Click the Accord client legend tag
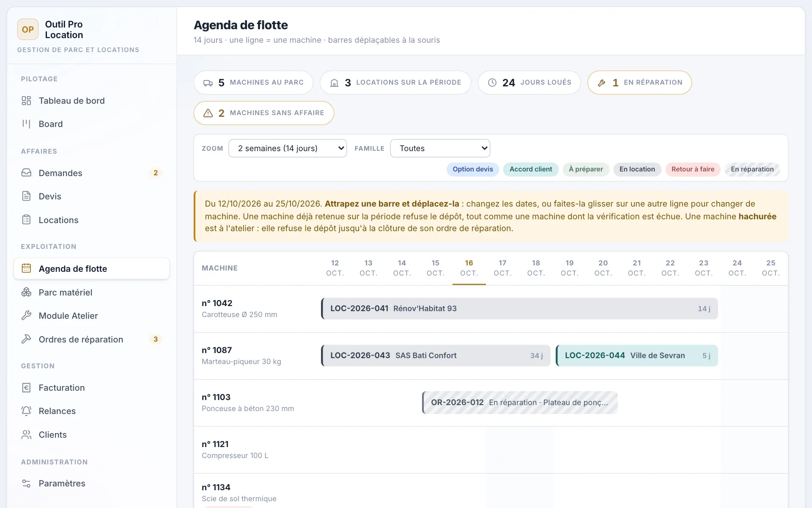The width and height of the screenshot is (812, 508). tap(531, 169)
